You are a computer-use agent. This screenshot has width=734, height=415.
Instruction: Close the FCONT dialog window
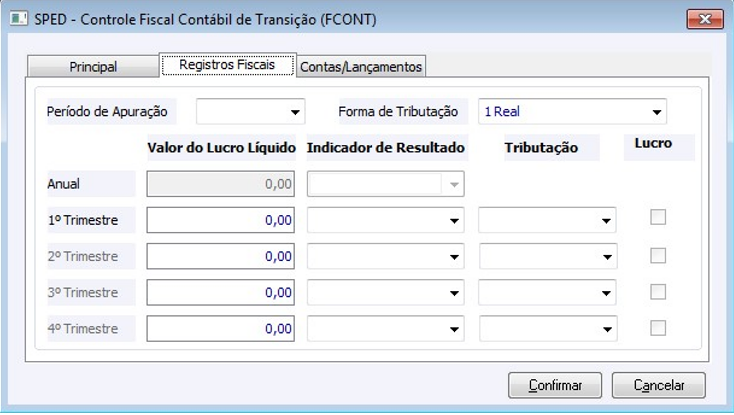pyautogui.click(x=704, y=19)
